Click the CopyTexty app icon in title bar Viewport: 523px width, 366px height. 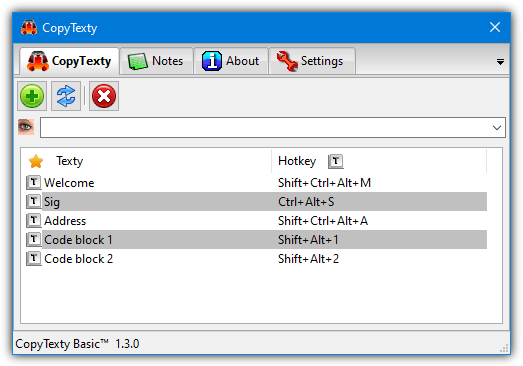click(x=29, y=27)
